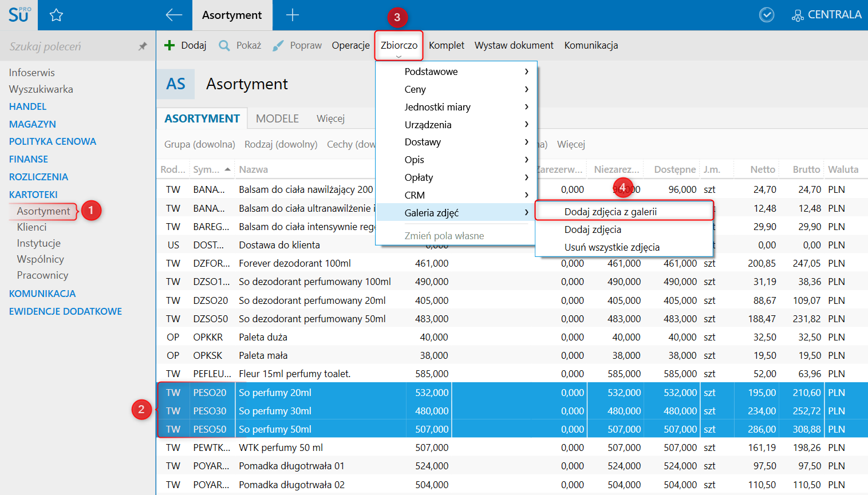Select Usuń wszystkie zdjęcia menu entry
The height and width of the screenshot is (495, 868).
point(611,247)
